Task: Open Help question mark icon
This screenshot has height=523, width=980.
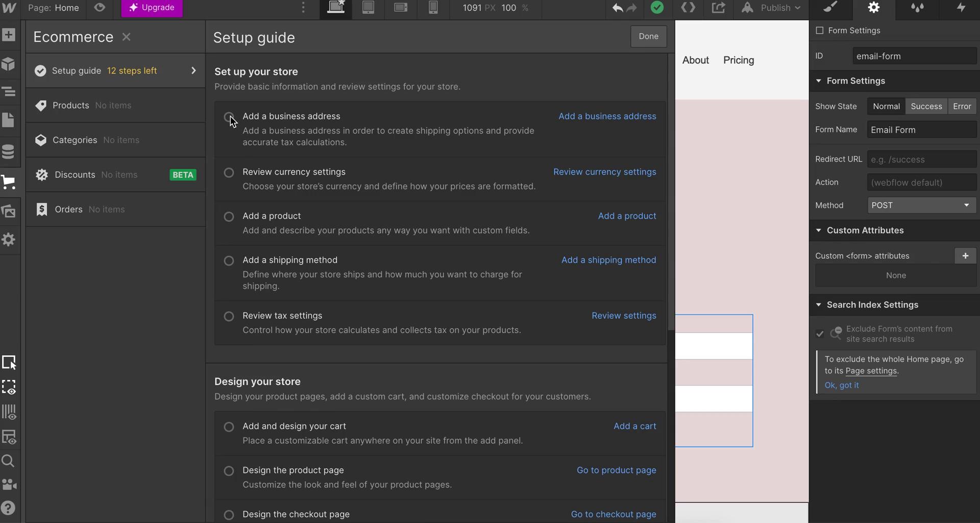Action: 9,508
